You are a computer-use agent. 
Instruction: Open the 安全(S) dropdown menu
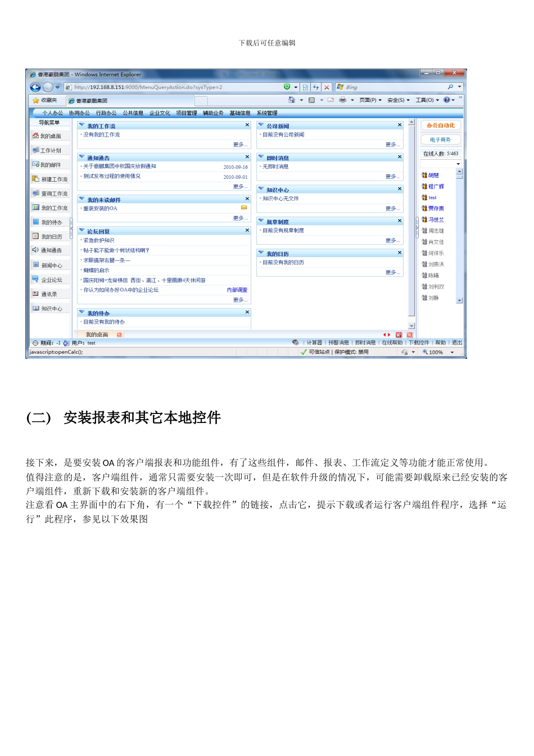point(399,100)
